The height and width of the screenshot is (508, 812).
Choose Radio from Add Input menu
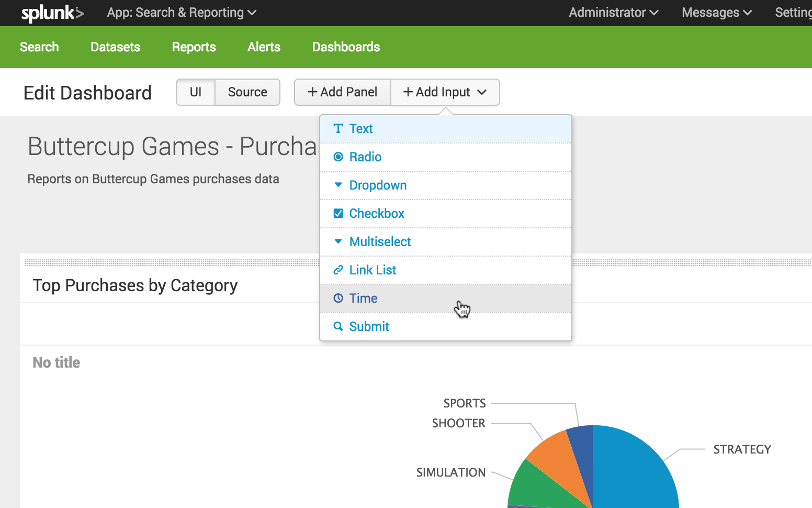446,157
